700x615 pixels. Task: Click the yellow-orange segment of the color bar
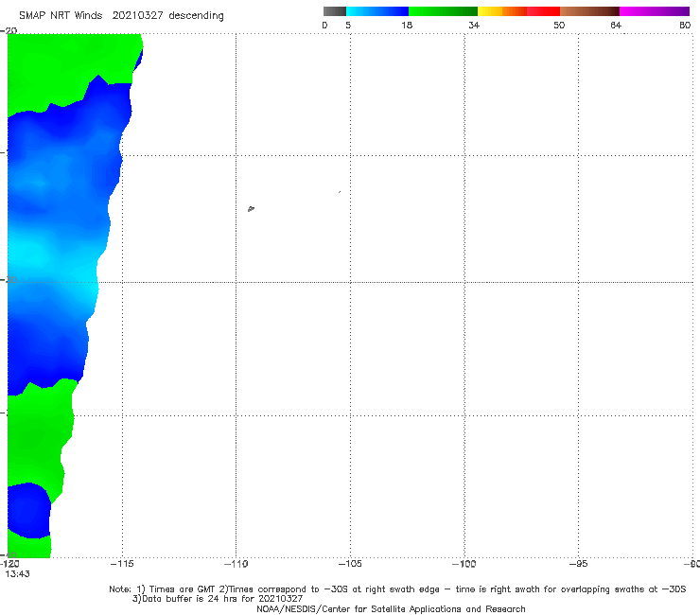pyautogui.click(x=502, y=11)
